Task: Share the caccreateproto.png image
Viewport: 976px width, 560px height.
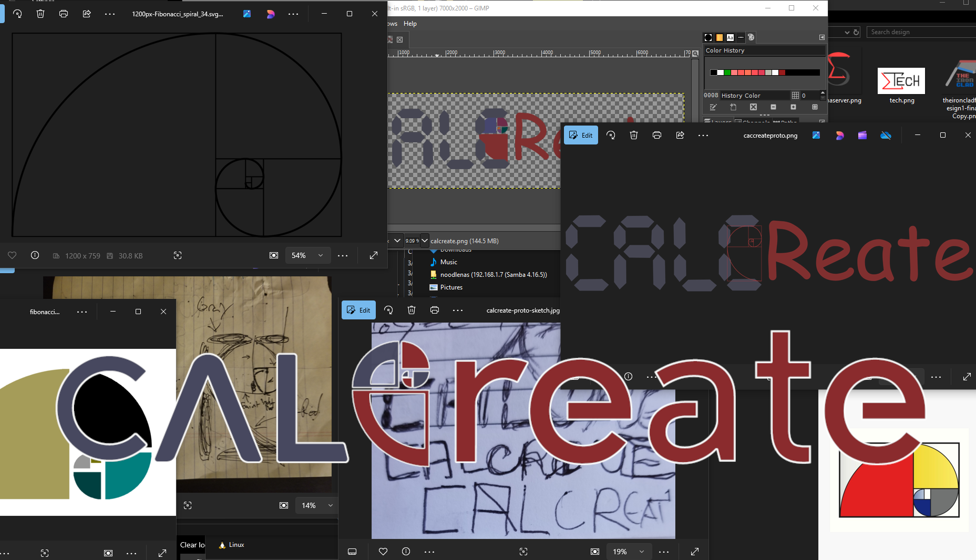Action: tap(680, 135)
